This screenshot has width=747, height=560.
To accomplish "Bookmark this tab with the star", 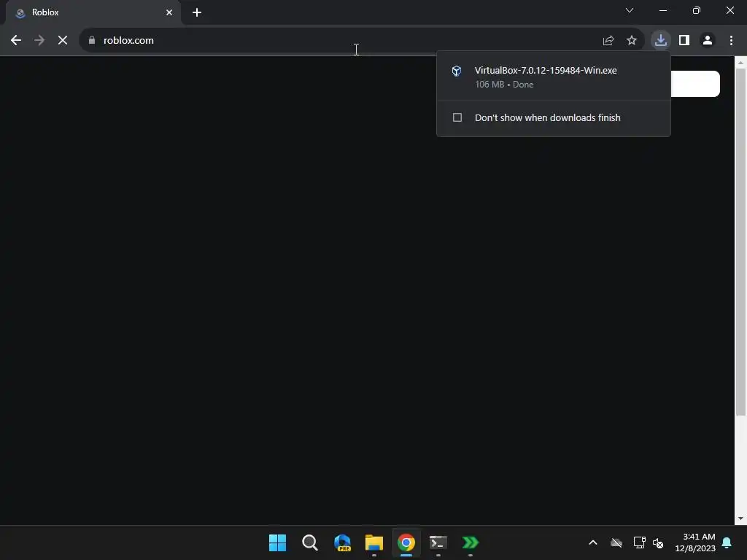I will pyautogui.click(x=632, y=41).
